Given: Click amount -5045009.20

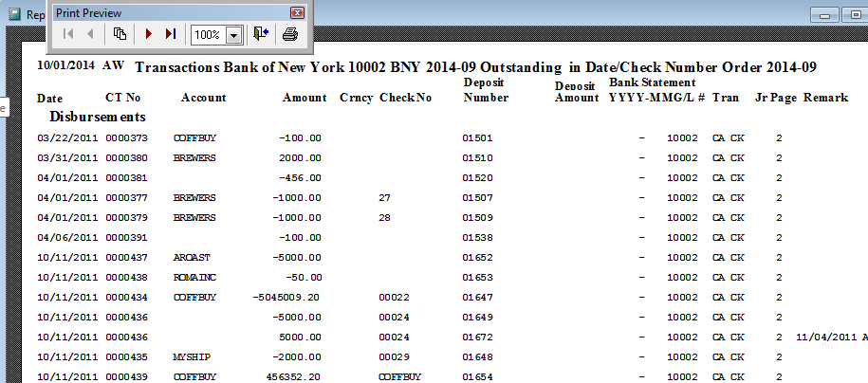Looking at the screenshot, I should 286,298.
